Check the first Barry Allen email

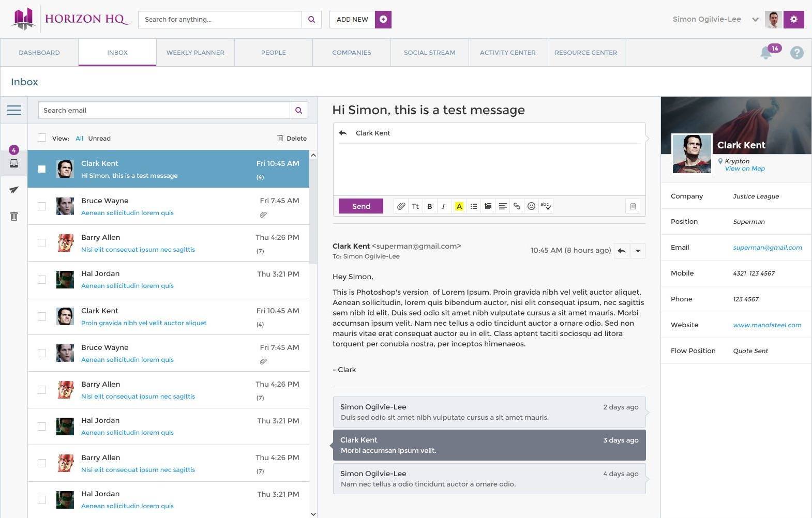click(42, 243)
